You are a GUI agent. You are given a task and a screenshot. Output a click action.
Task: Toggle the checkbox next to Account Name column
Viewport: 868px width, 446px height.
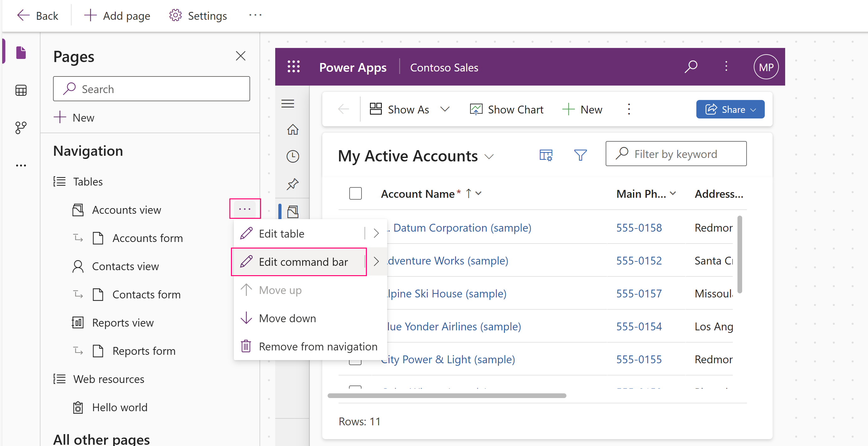(x=356, y=193)
